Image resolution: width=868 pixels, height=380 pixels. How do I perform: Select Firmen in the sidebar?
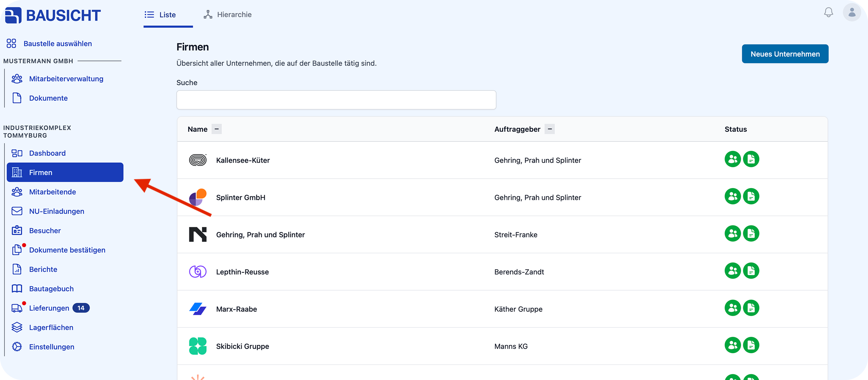tap(65, 172)
